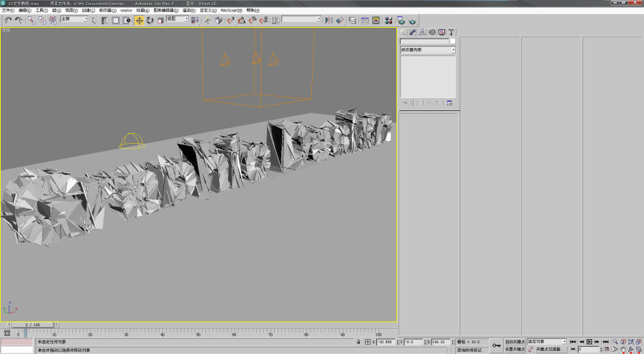Open the Layer Manager icon

click(x=352, y=20)
